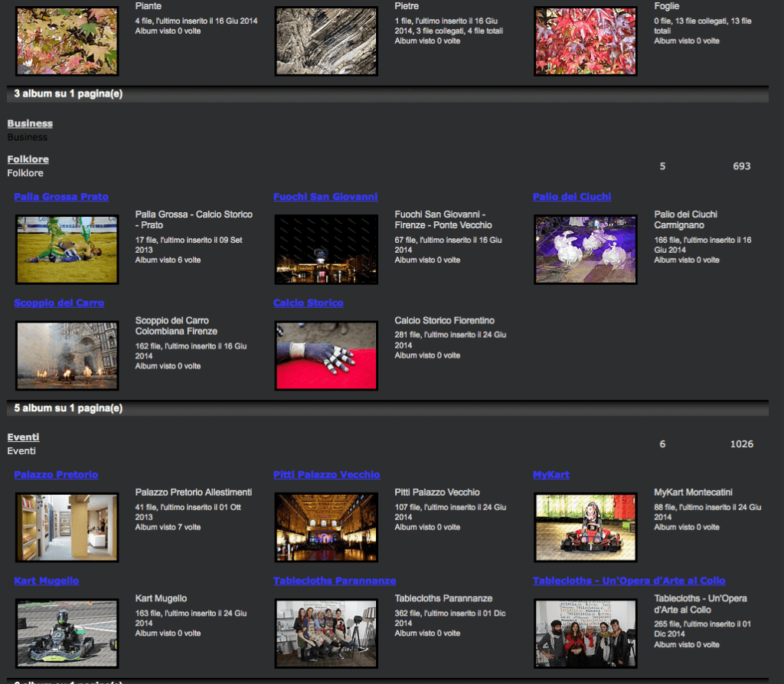Click the Calcio Storico painted hand thumbnail
The height and width of the screenshot is (684, 784).
pos(326,355)
